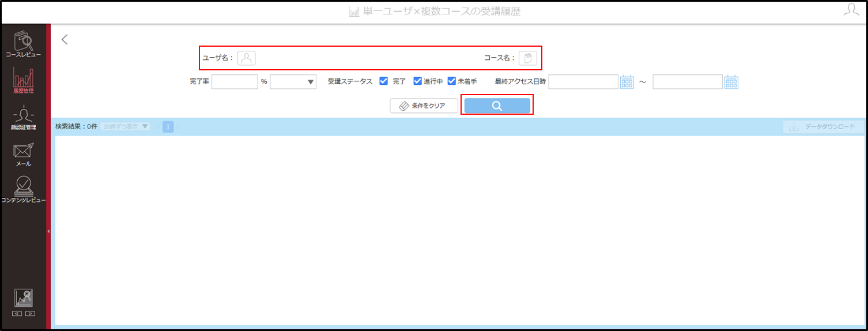Open the calendar for the start date
The height and width of the screenshot is (331, 868).
pos(627,82)
